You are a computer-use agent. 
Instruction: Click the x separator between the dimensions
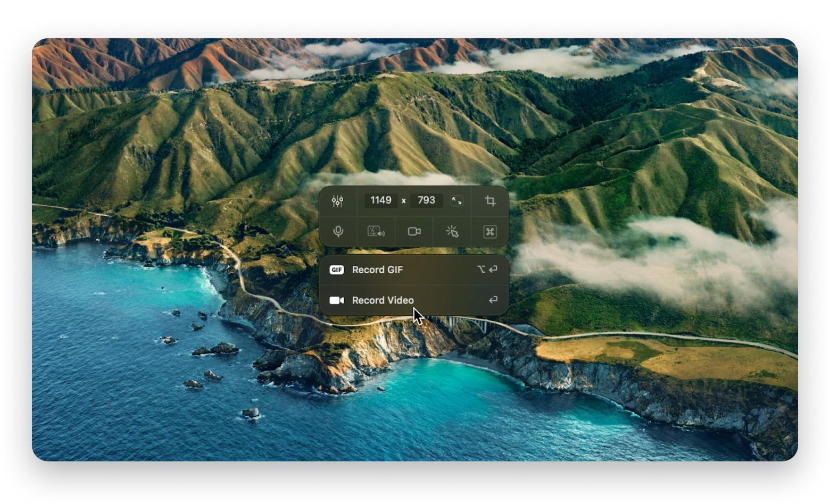(404, 201)
